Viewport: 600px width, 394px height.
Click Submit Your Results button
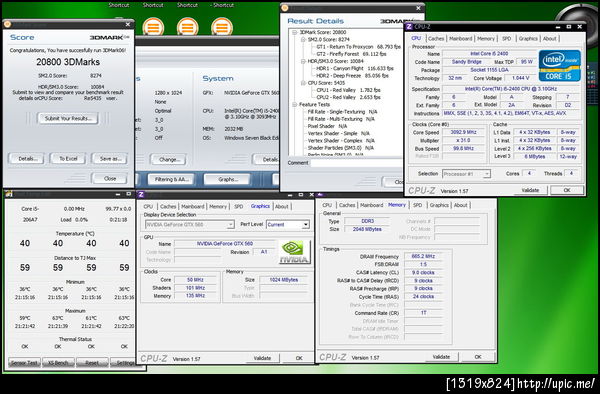point(68,118)
